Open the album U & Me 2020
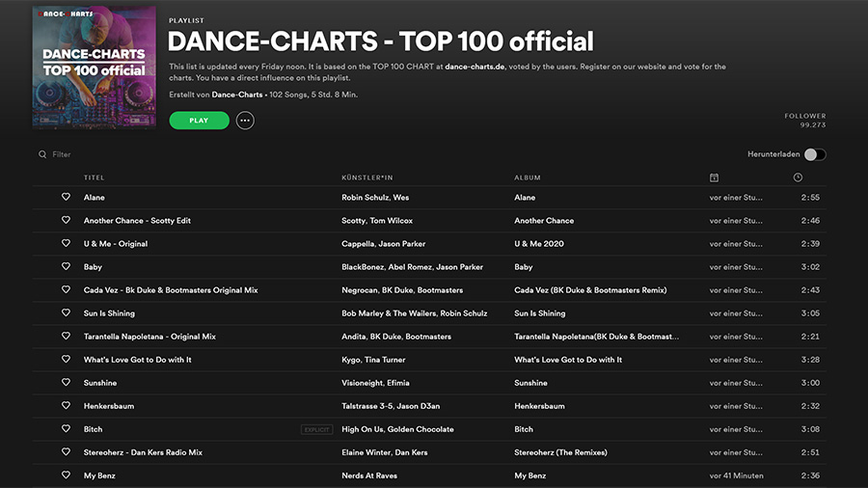Viewport: 868px width, 488px height. (539, 244)
